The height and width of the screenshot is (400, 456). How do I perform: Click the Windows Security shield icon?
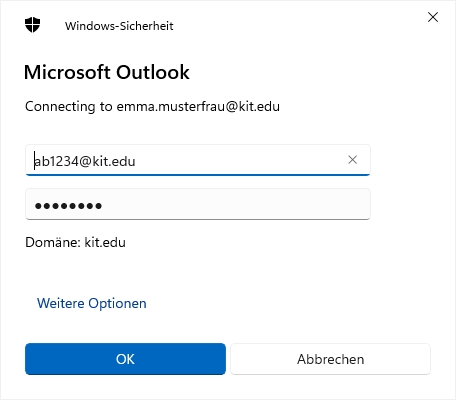[x=32, y=25]
